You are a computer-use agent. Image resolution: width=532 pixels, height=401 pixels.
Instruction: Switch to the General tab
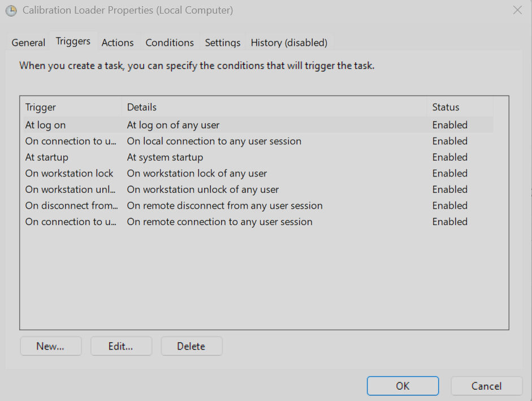pyautogui.click(x=28, y=42)
